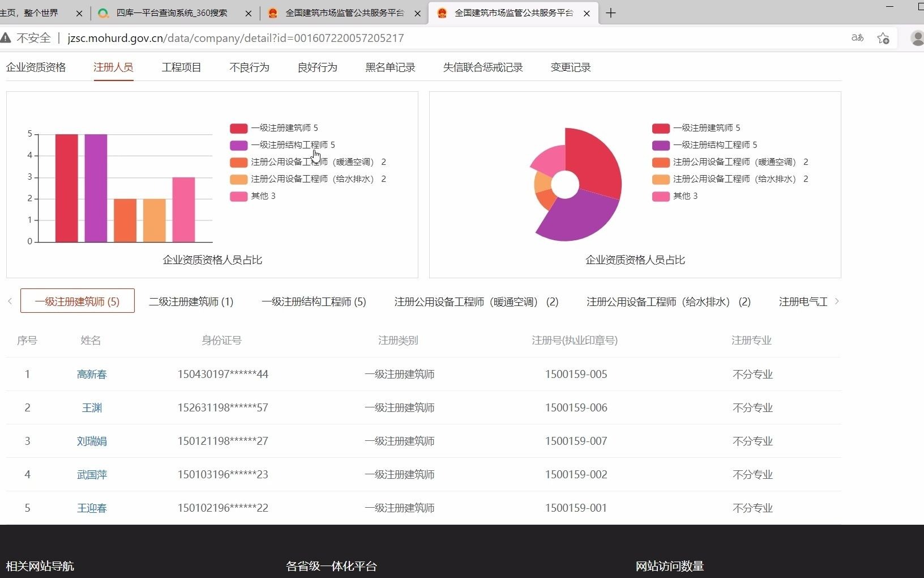Viewport: 924px width, 578px height.
Task: Select 注册公用设备工程师（给水排水）(2) category
Action: tap(669, 301)
